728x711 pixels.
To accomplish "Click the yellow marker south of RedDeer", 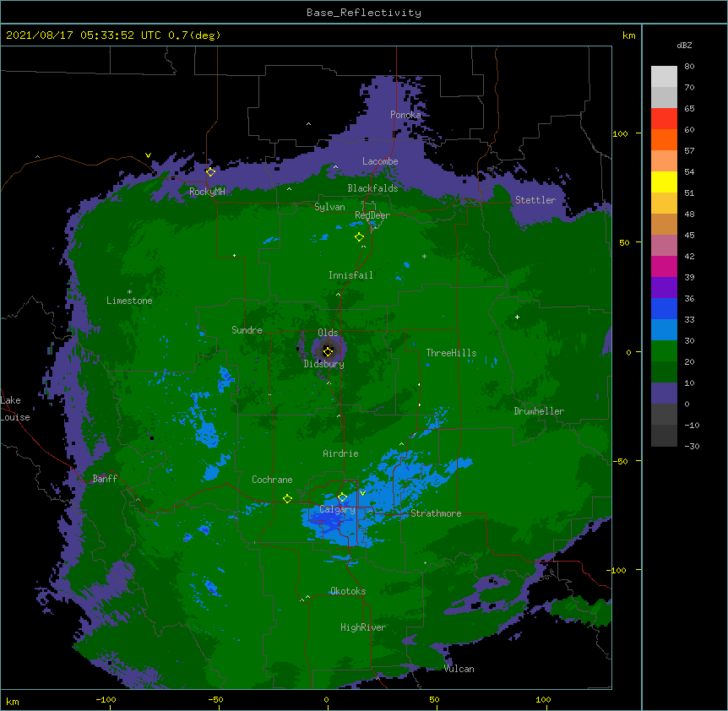I will point(359,237).
